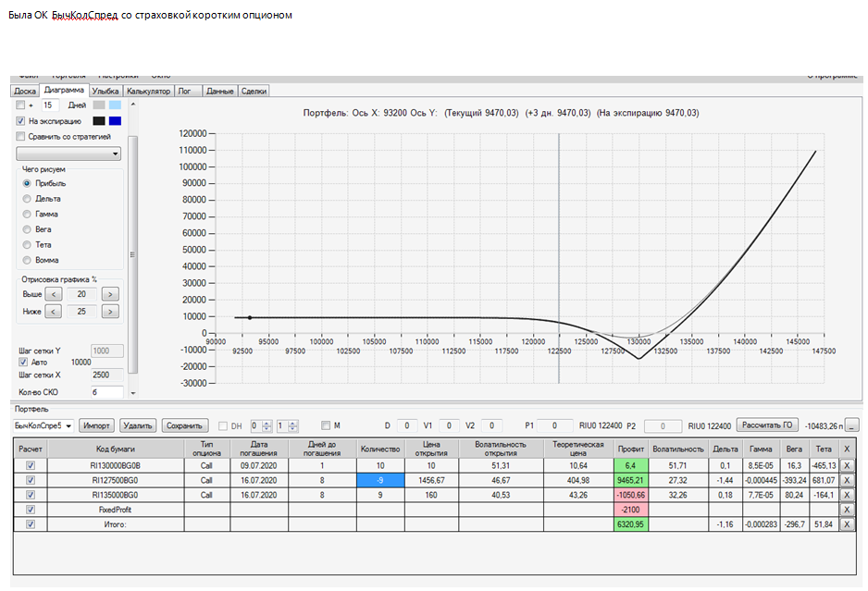This screenshot has width=868, height=591.
Task: Switch to the 'Улыбка' tab
Action: click(x=105, y=92)
